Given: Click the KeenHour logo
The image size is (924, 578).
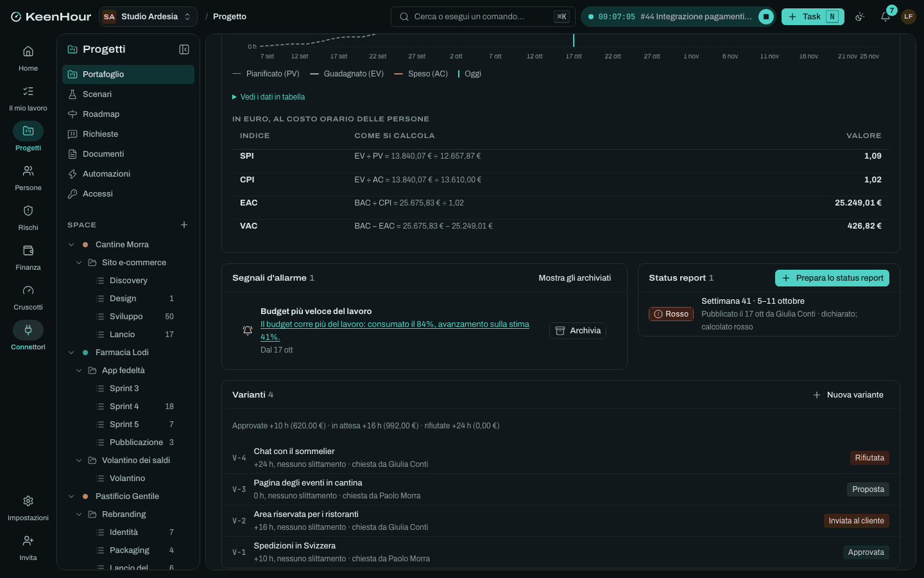Looking at the screenshot, I should [x=51, y=17].
